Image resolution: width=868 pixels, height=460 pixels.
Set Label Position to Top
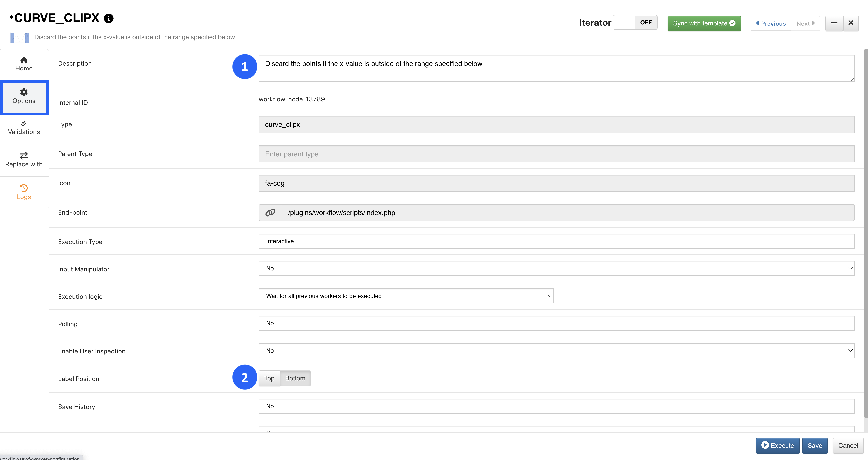pyautogui.click(x=269, y=378)
